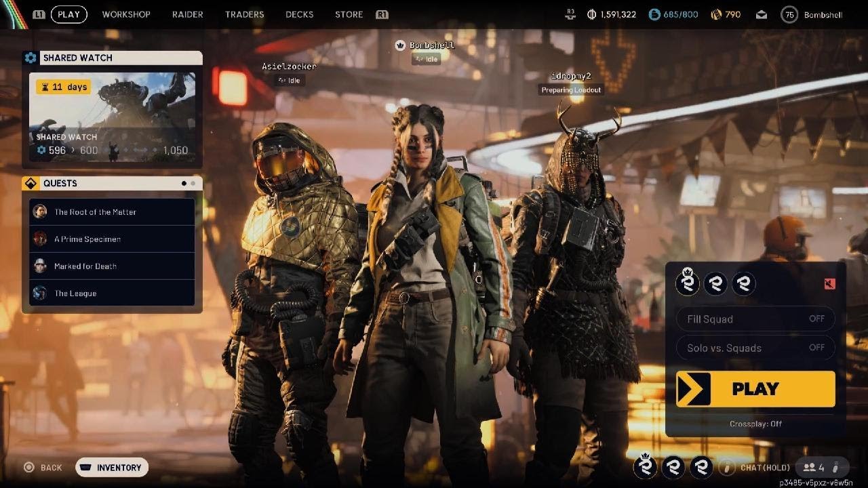Click the 1,050 milestone value

[175, 150]
